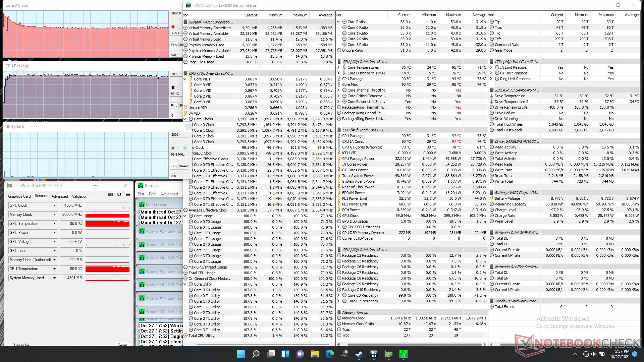
Task: Open the Windows Start menu
Action: pyautogui.click(x=241, y=354)
